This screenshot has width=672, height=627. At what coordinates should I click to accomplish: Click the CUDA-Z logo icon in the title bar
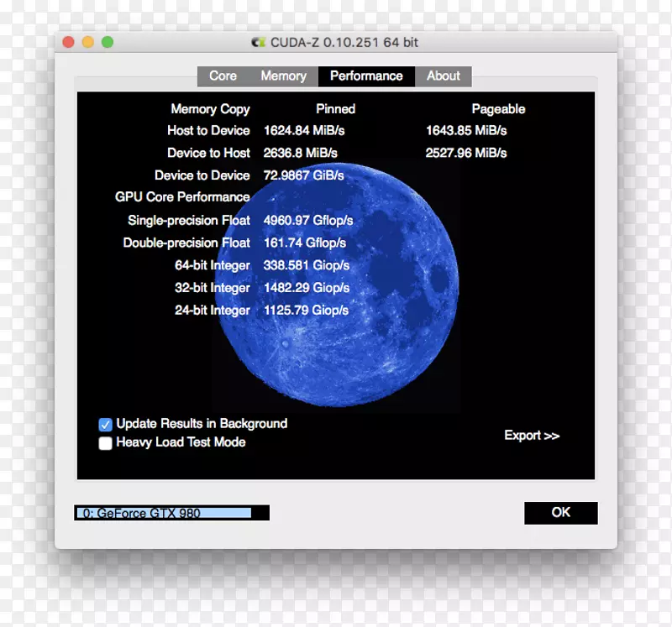coord(258,42)
